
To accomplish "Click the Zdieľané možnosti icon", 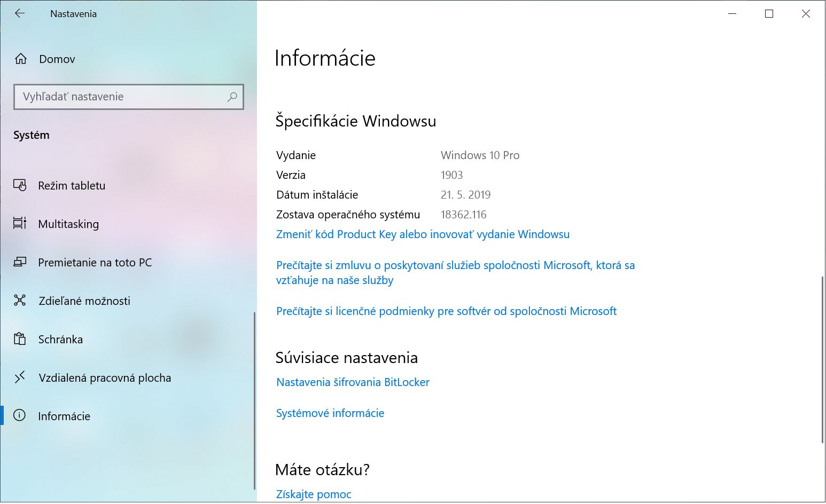I will tap(20, 301).
